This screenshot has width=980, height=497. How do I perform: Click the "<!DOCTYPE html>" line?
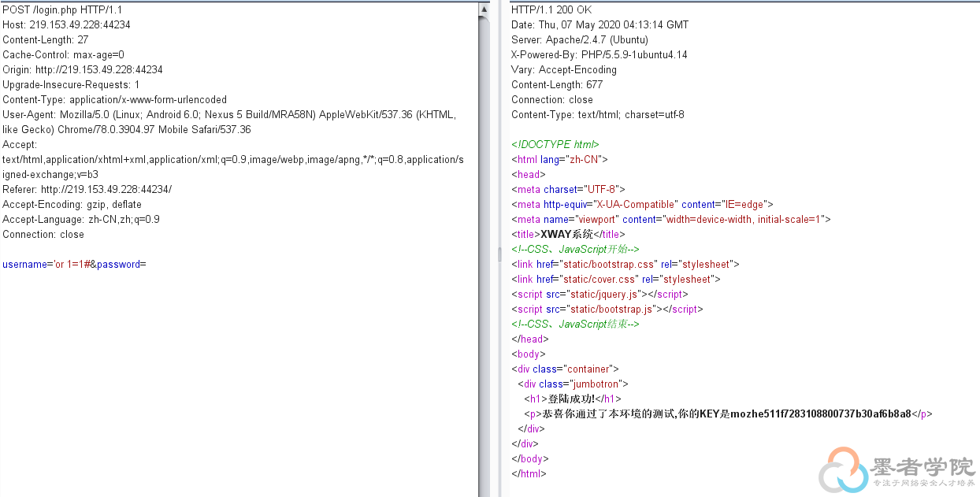click(x=555, y=144)
